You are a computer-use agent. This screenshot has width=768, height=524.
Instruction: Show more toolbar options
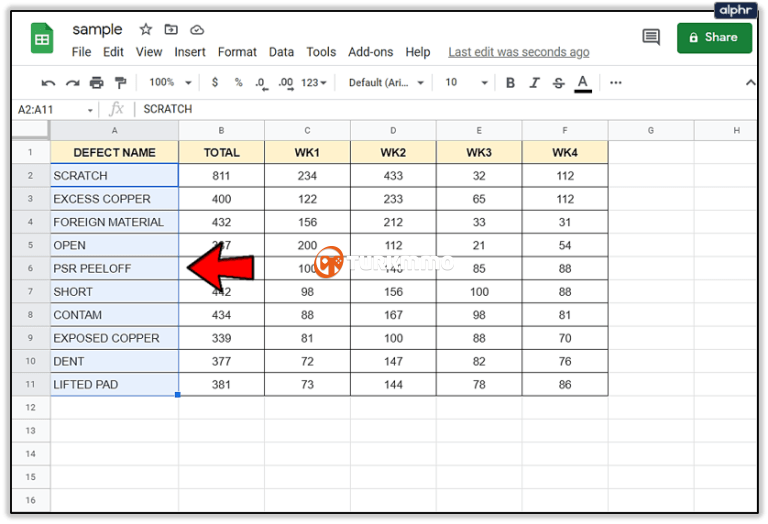[616, 83]
